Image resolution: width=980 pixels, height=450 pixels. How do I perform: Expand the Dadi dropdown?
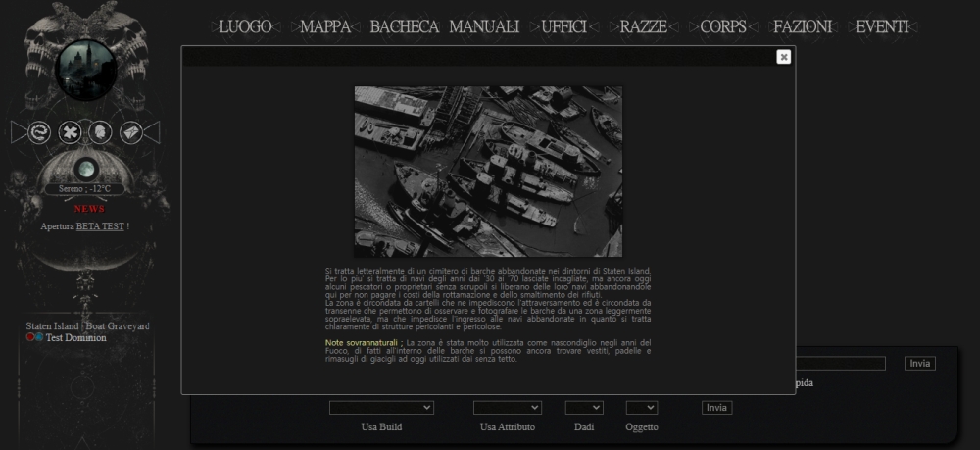click(x=584, y=407)
